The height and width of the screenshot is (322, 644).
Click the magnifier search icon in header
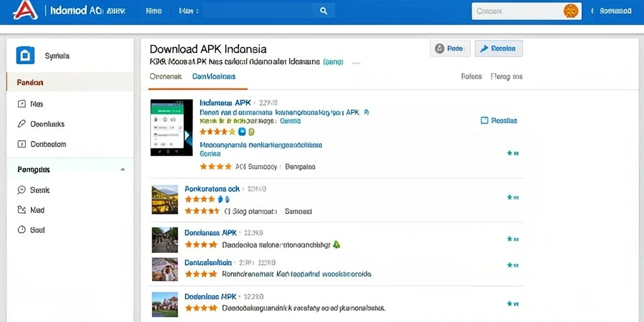tap(324, 11)
